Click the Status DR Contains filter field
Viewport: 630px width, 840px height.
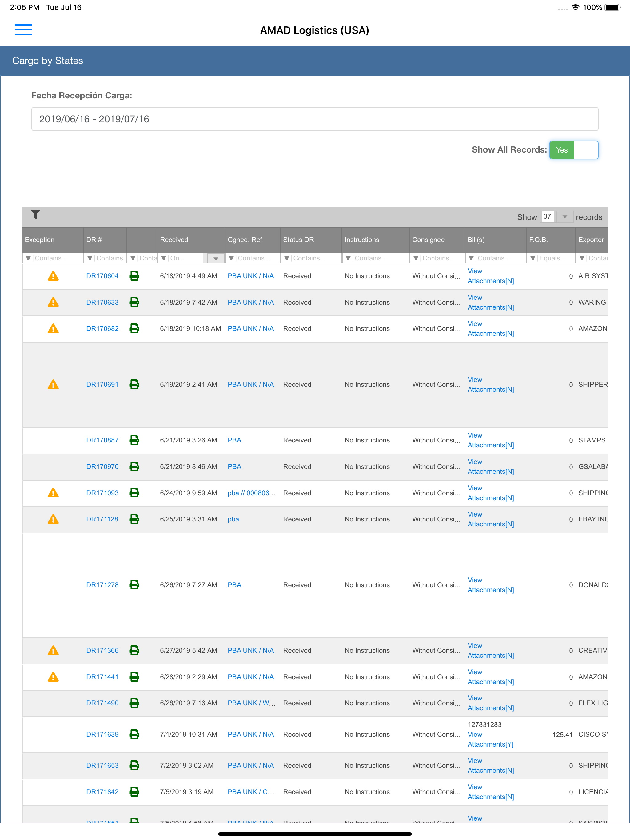coord(311,258)
